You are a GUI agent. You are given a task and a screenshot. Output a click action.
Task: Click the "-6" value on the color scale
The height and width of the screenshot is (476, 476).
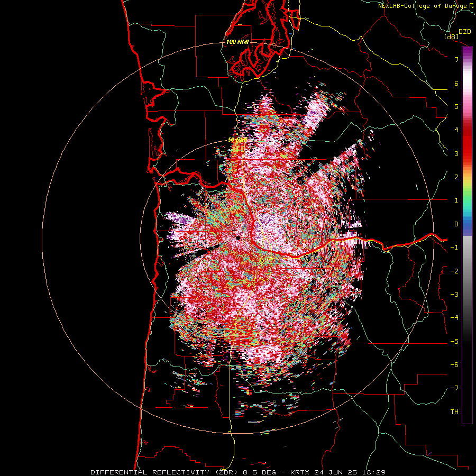tap(454, 365)
